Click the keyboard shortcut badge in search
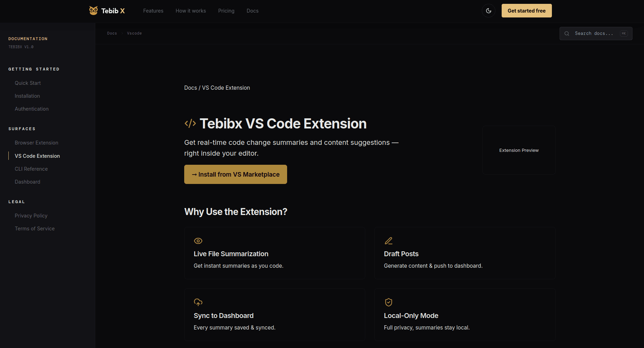This screenshot has height=348, width=644. [x=624, y=34]
